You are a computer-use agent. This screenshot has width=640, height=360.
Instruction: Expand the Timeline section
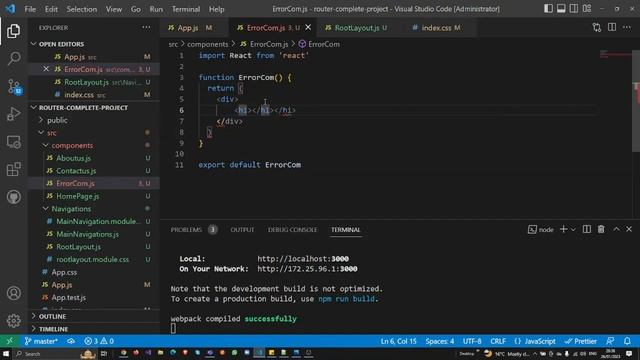(53, 329)
